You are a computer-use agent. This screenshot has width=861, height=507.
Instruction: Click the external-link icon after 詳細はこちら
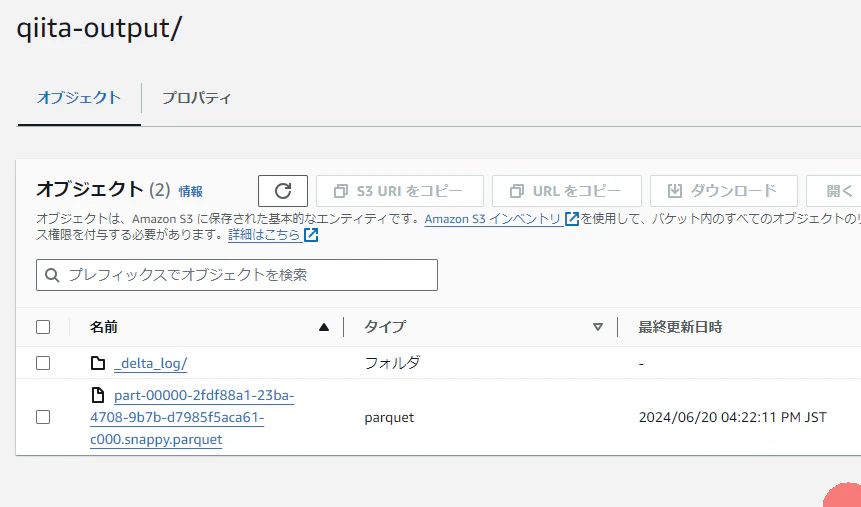(311, 235)
